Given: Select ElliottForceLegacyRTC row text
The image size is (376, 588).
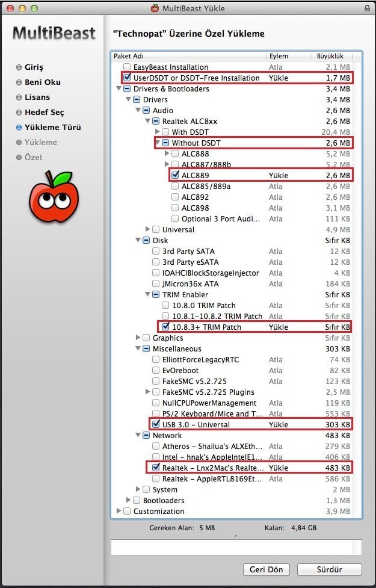Looking at the screenshot, I should (200, 359).
